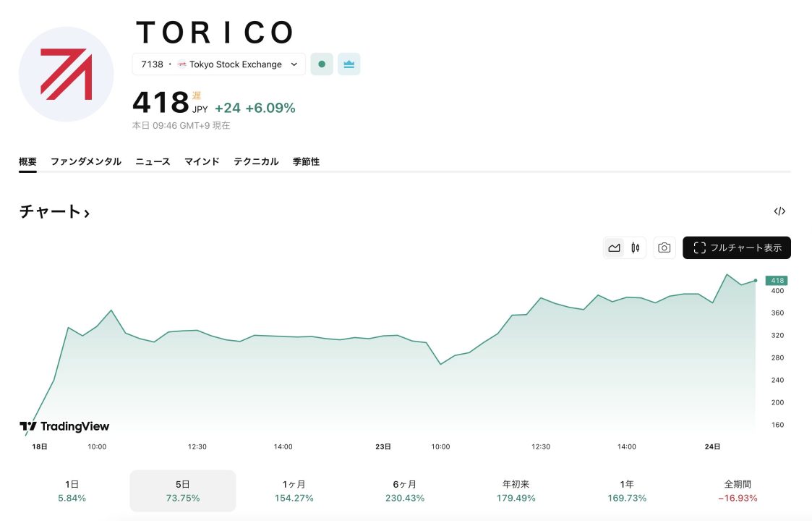Click the TradingView logo on chart
Viewport: 812px width, 521px height.
pyautogui.click(x=64, y=426)
